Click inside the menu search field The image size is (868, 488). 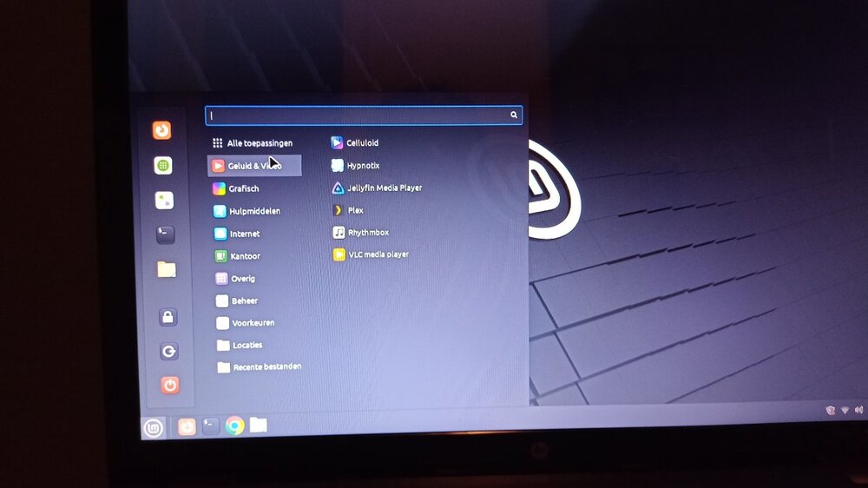coord(356,115)
